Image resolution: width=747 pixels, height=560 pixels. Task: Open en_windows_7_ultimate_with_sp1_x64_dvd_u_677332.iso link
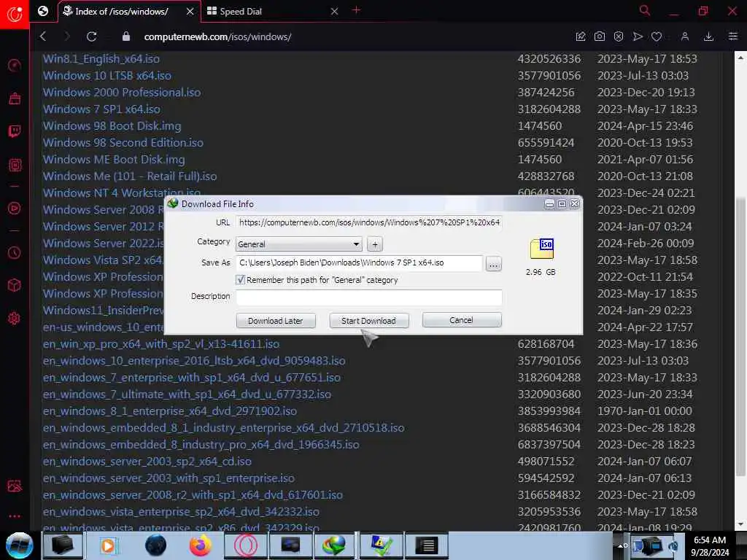click(x=187, y=394)
